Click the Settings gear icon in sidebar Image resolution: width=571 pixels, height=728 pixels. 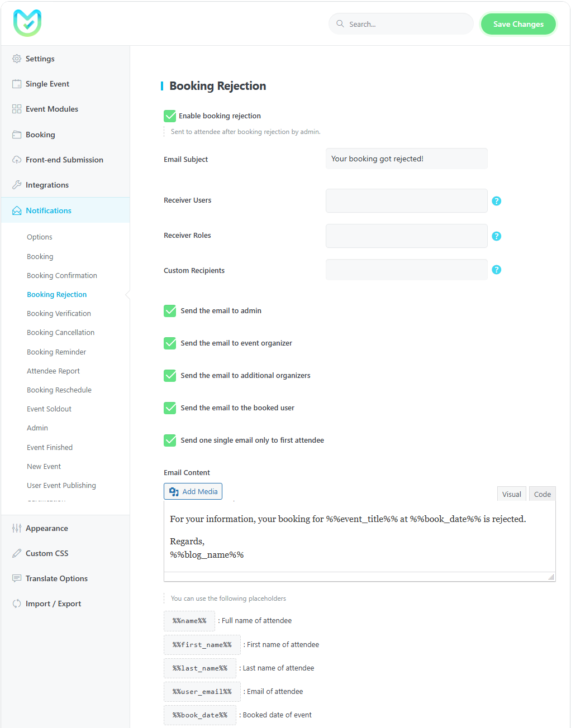(x=17, y=59)
